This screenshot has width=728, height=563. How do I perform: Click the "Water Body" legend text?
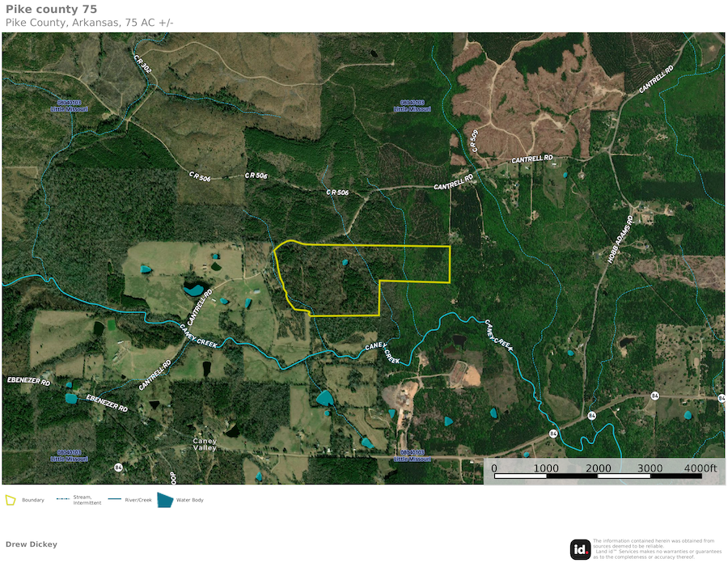pos(190,500)
